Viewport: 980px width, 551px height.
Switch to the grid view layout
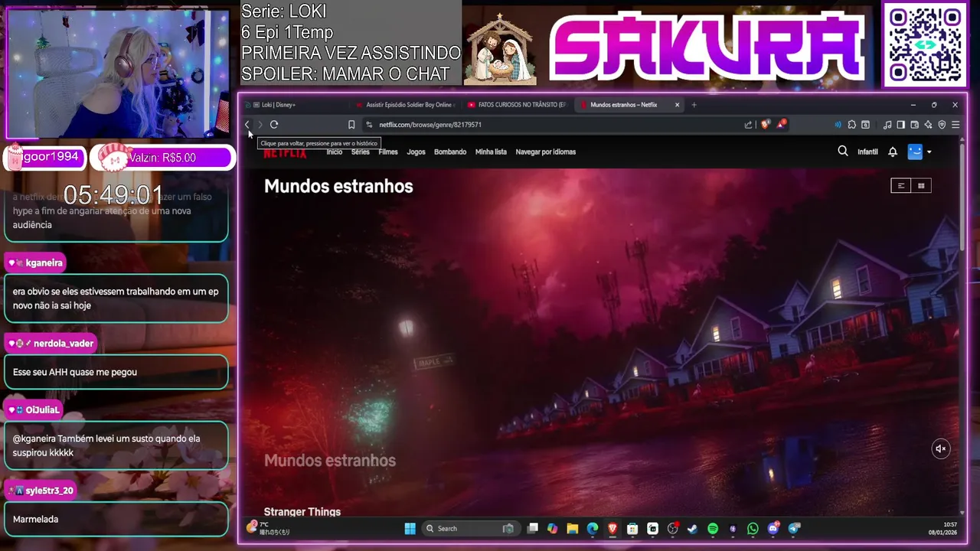coord(921,185)
